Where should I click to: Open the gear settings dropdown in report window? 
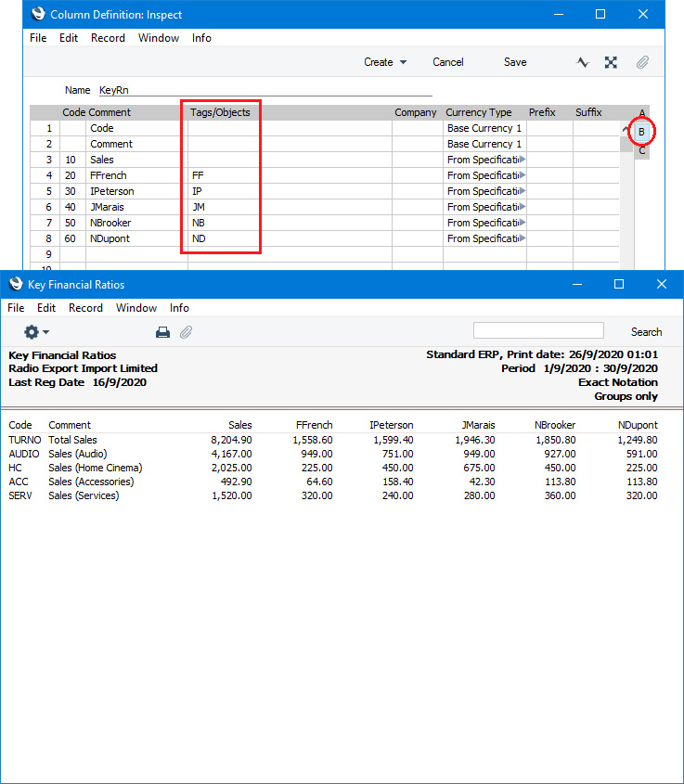tap(37, 332)
